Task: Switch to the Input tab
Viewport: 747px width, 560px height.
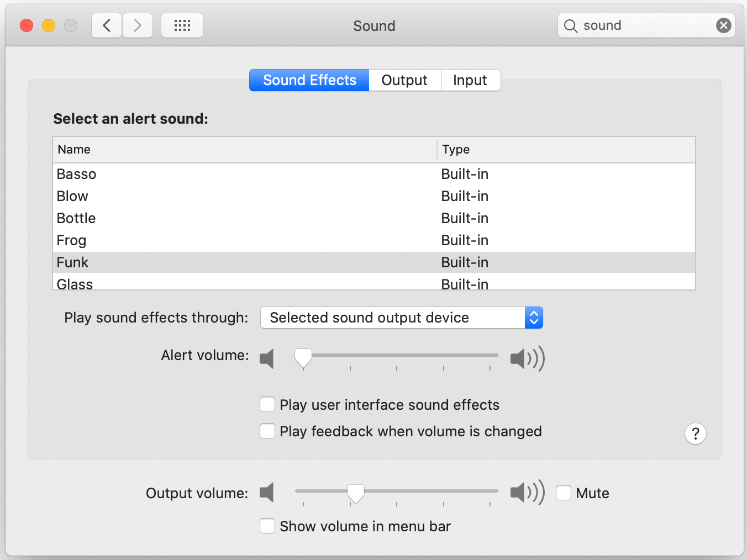Action: [x=470, y=80]
